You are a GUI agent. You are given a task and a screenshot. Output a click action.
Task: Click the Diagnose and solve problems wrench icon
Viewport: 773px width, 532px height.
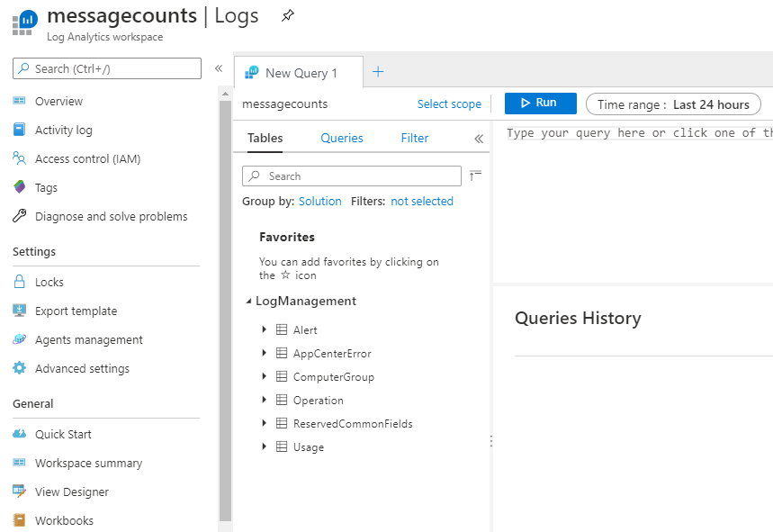(x=19, y=215)
